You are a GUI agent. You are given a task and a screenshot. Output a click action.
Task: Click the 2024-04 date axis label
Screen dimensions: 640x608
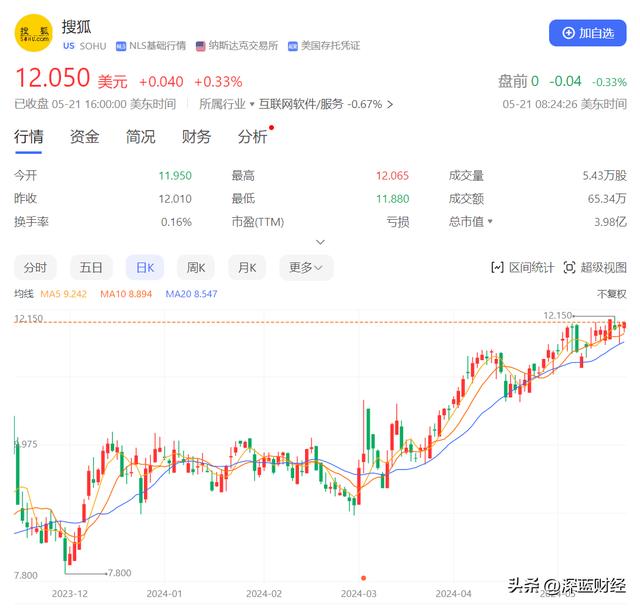pos(453,594)
